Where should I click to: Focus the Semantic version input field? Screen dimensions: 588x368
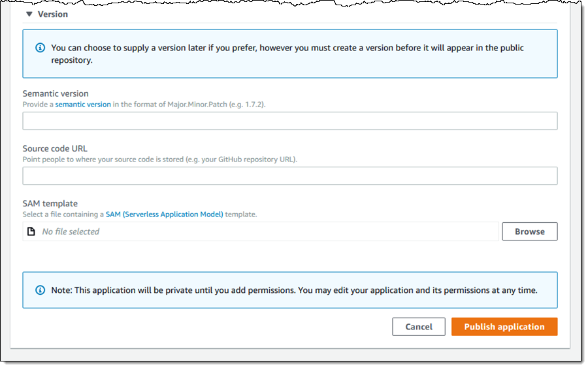click(x=290, y=121)
